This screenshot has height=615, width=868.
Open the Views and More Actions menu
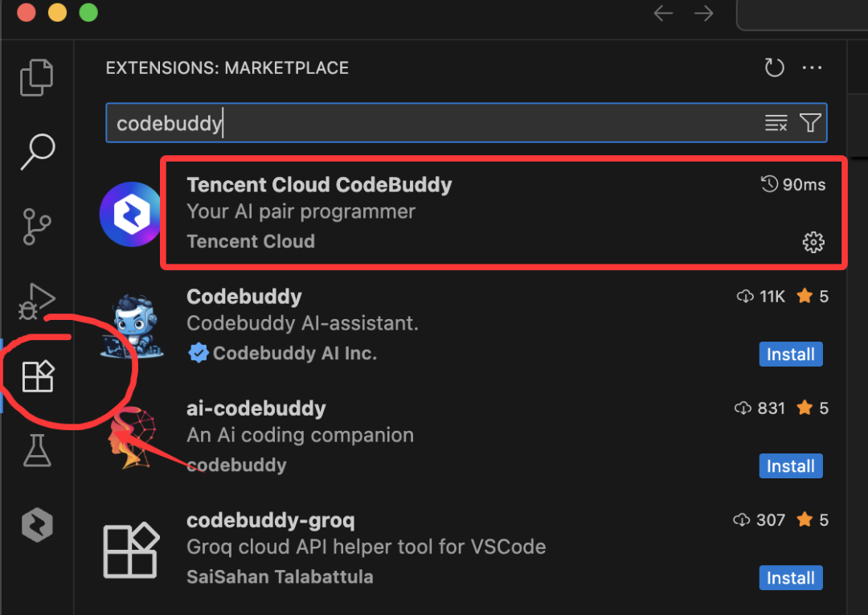click(x=812, y=68)
